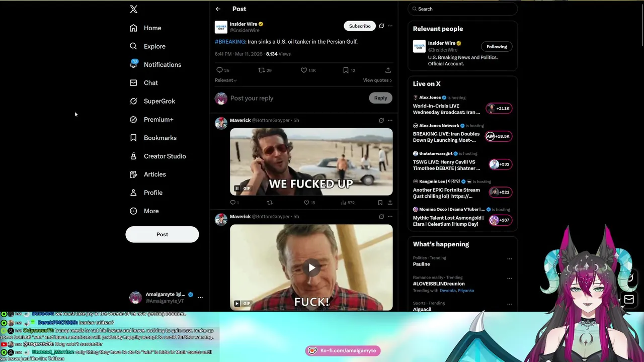644x362 pixels.
Task: Click the Articles sidebar icon
Action: [x=133, y=174]
